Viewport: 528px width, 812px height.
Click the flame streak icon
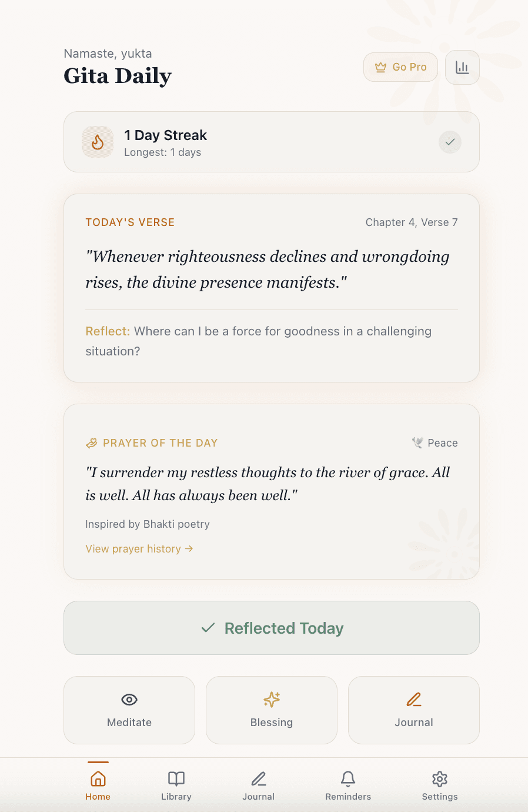[98, 142]
